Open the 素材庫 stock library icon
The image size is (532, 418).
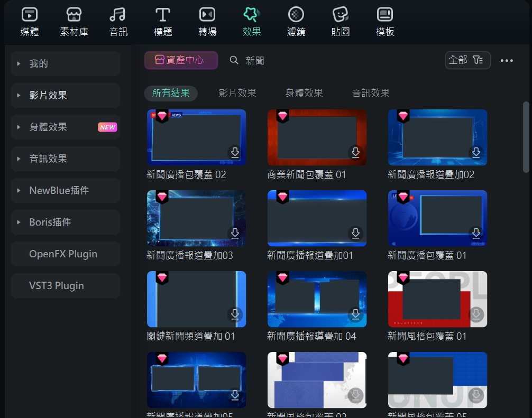coord(74,22)
